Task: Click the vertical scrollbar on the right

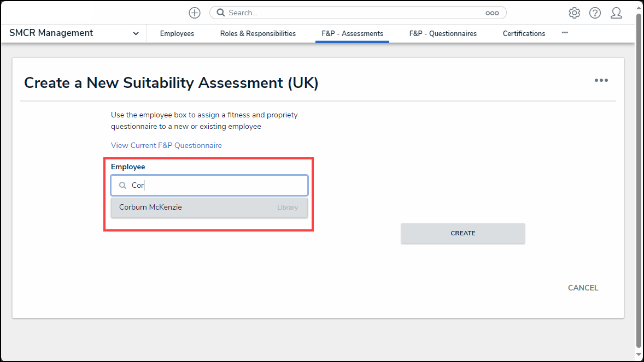Action: (x=639, y=180)
